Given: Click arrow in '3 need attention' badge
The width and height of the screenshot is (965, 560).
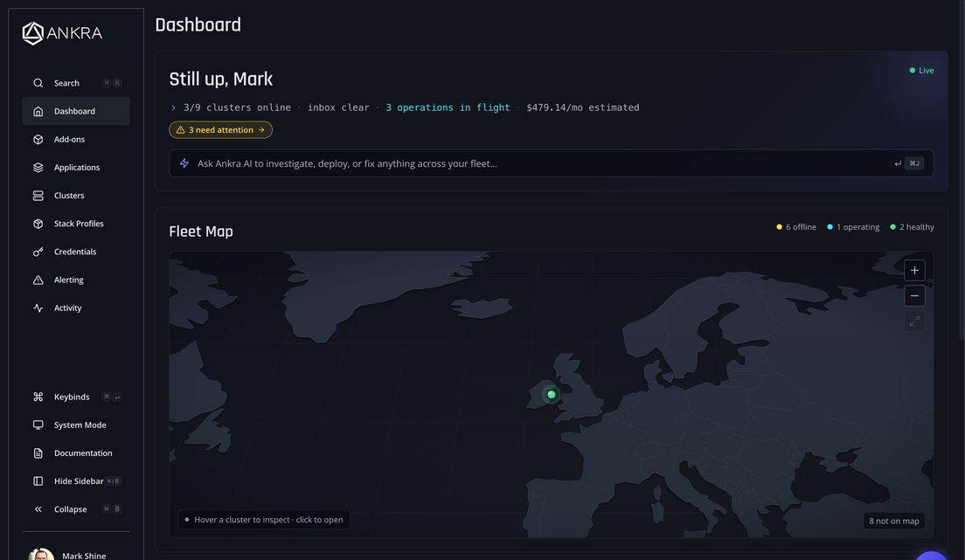Looking at the screenshot, I should (x=261, y=130).
